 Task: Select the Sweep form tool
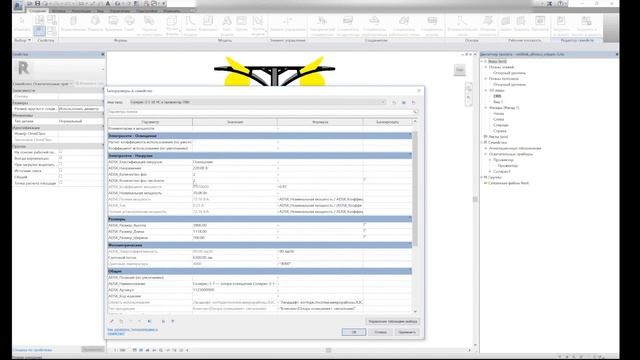[x=129, y=24]
